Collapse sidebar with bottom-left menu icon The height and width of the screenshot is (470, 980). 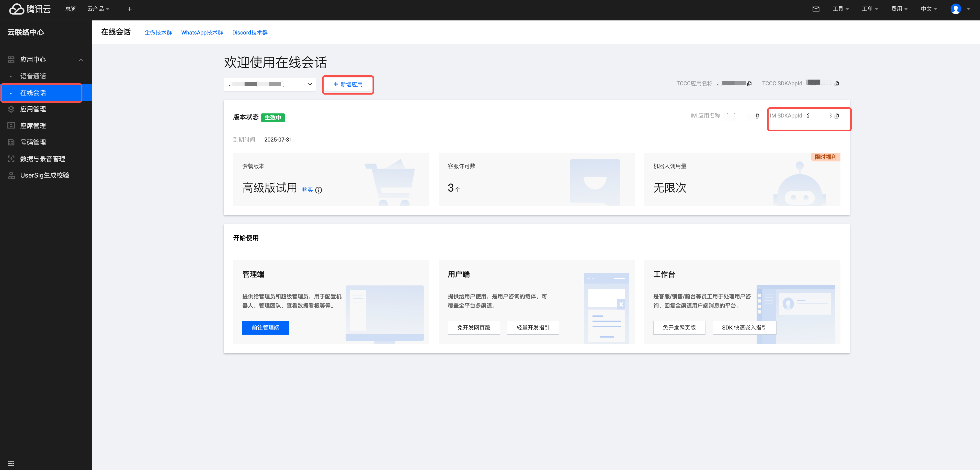(x=11, y=463)
